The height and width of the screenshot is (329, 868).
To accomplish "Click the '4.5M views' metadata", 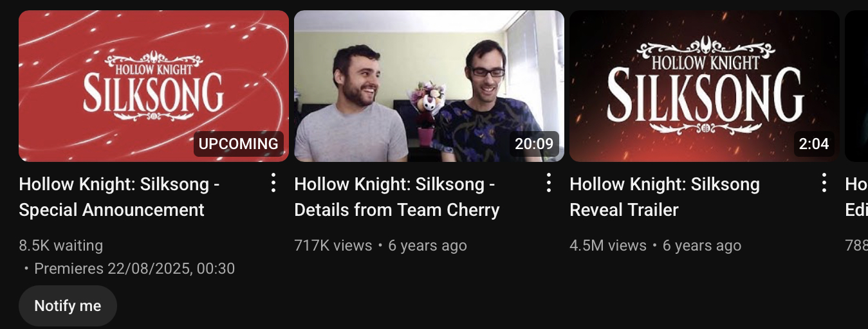I will (x=608, y=245).
